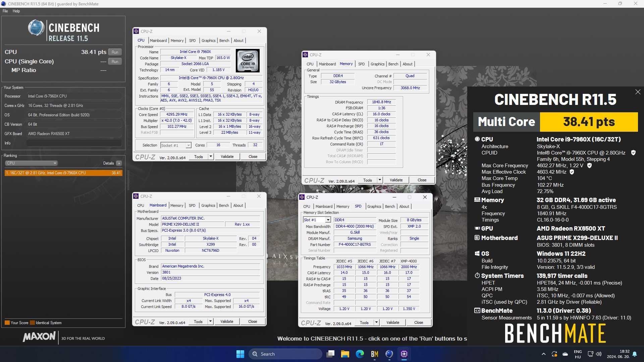Click the Intel Core i9 logo in CPU-Z
The height and width of the screenshot is (362, 644).
point(248,61)
